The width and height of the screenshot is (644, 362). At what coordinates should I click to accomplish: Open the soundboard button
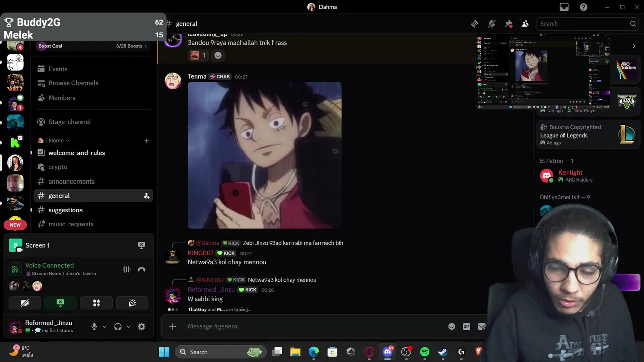132,303
